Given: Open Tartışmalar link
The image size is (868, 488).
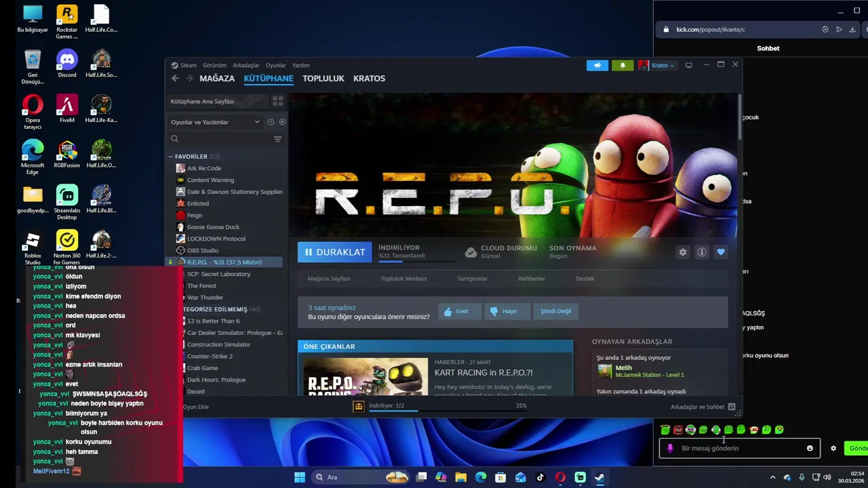Looking at the screenshot, I should click(472, 279).
